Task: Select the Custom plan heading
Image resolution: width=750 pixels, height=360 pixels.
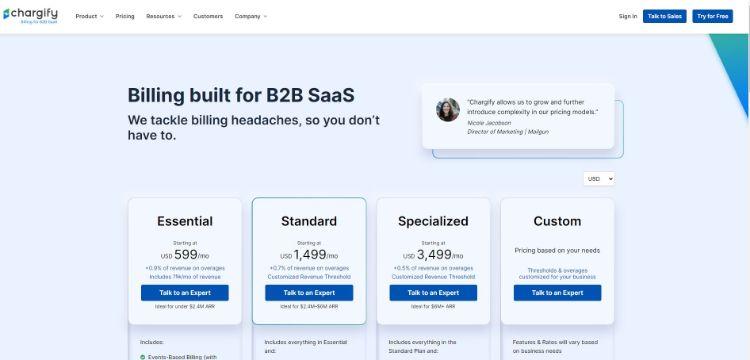Action: point(557,221)
